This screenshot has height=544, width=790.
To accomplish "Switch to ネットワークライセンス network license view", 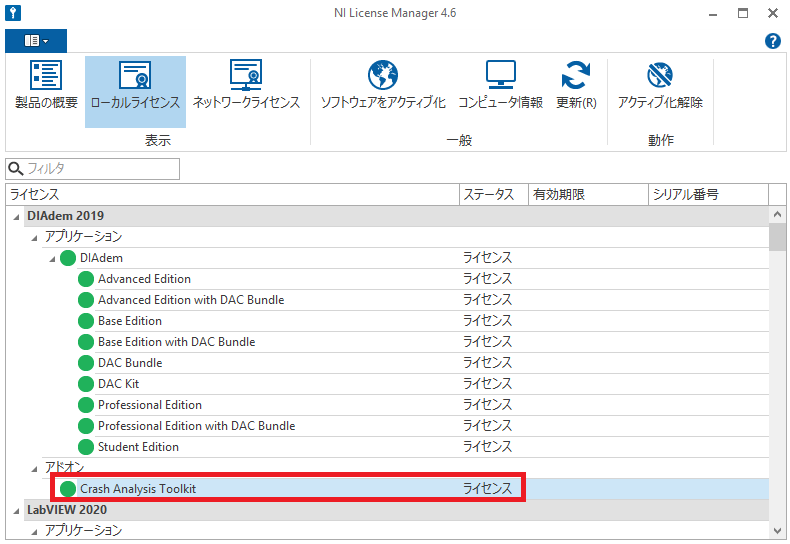I will coord(246,86).
